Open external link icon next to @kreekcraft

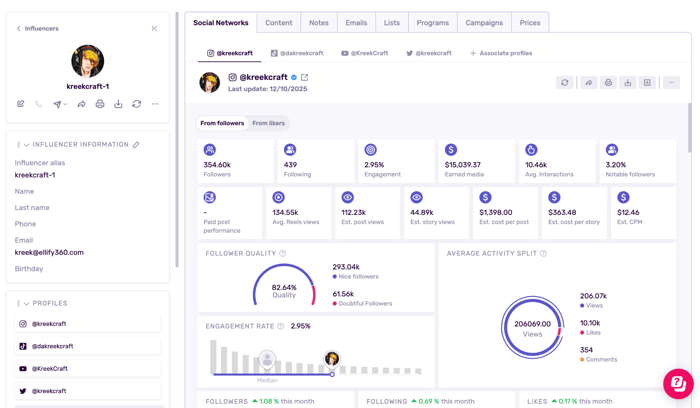pyautogui.click(x=305, y=77)
